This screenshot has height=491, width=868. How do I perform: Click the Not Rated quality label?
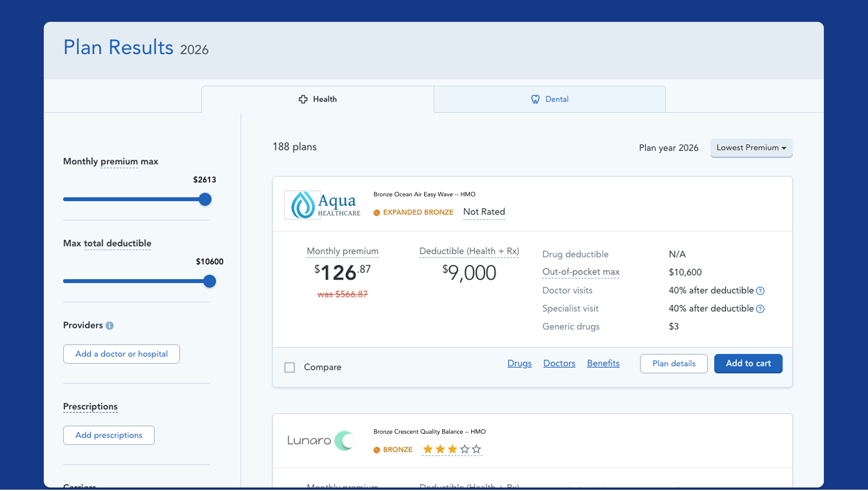pyautogui.click(x=484, y=212)
